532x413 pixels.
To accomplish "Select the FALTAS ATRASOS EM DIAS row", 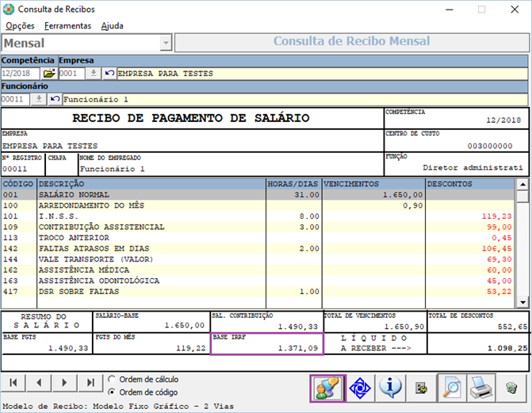I will click(258, 248).
